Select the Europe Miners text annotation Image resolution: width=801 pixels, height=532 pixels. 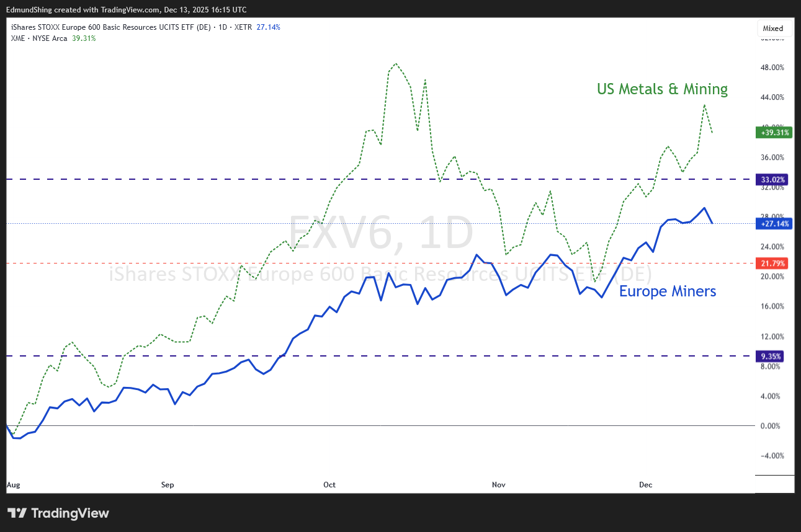[x=668, y=291]
